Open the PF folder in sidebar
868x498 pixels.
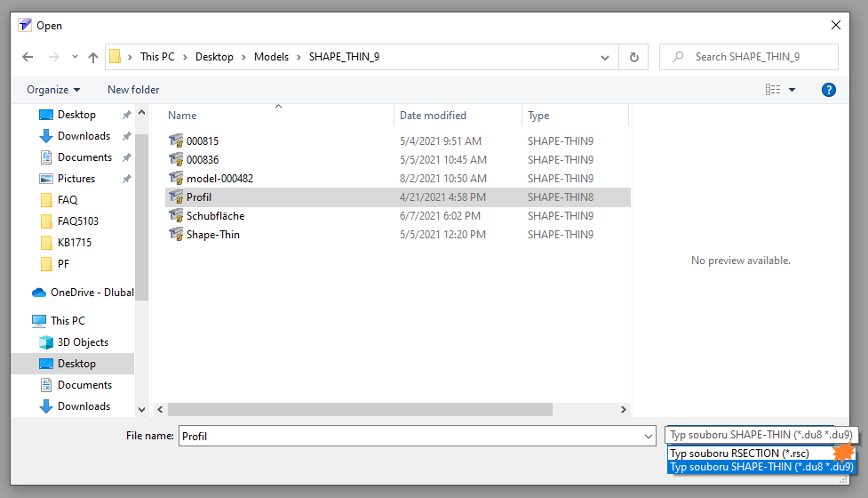click(63, 264)
